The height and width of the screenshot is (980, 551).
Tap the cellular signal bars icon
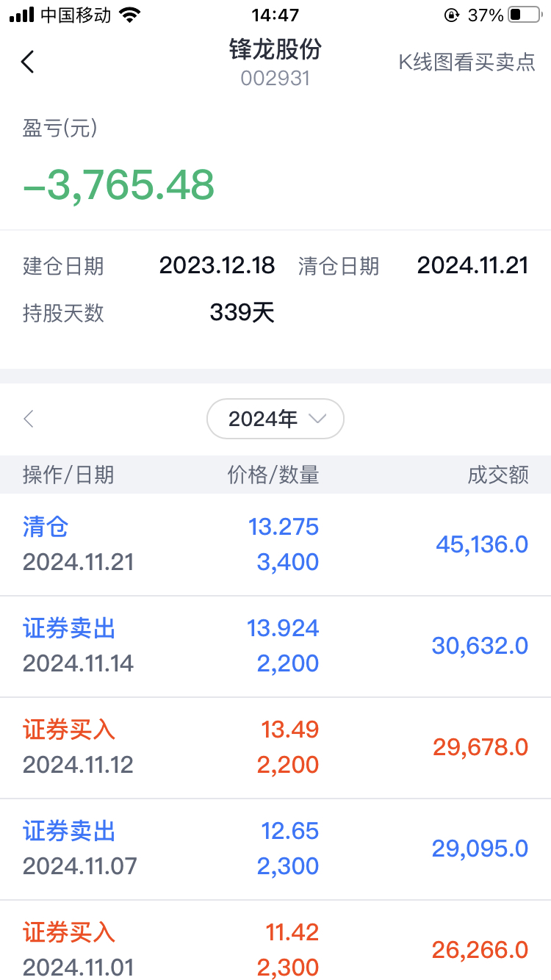click(x=22, y=15)
